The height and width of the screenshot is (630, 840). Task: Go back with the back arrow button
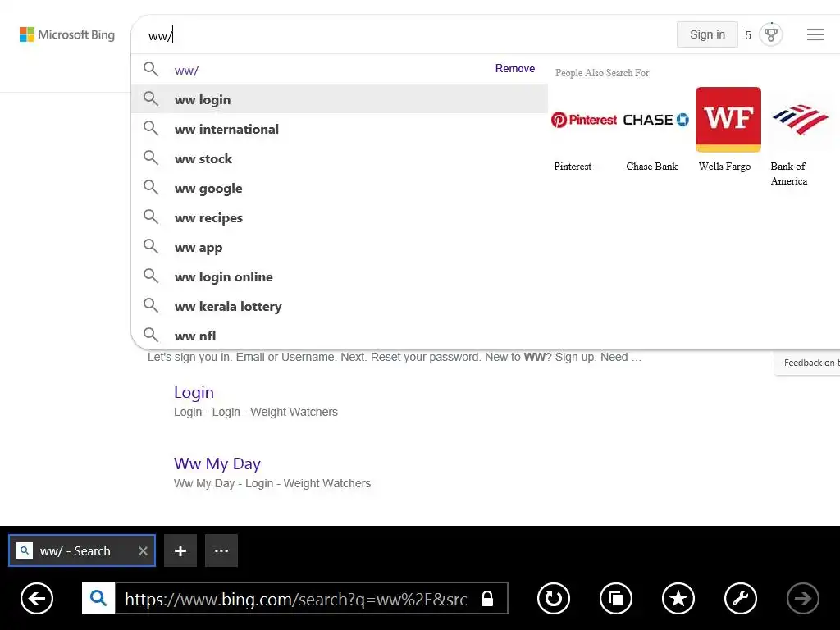(x=36, y=598)
